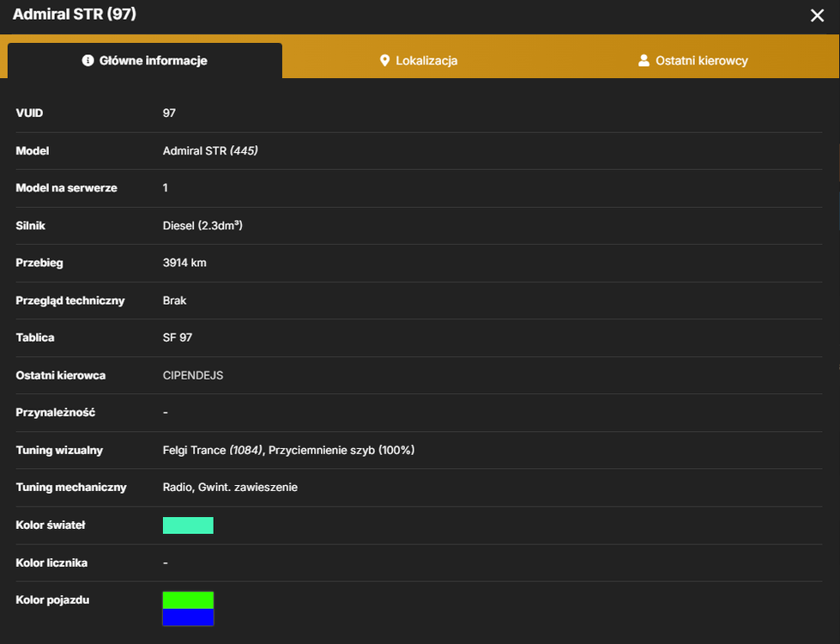Select the Przegląd techniczny value Brak

click(x=175, y=301)
